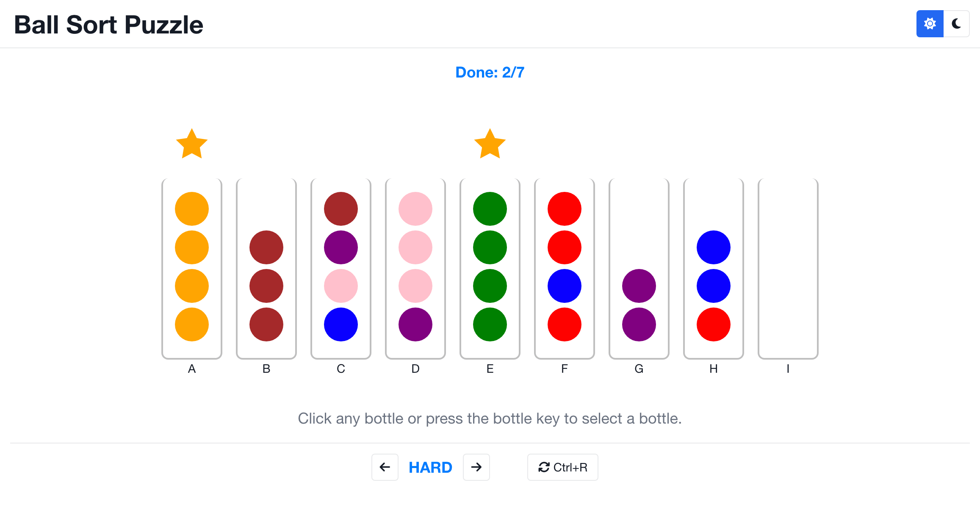This screenshot has height=510, width=980.
Task: Click top green ball in bottle E
Action: coord(490,209)
